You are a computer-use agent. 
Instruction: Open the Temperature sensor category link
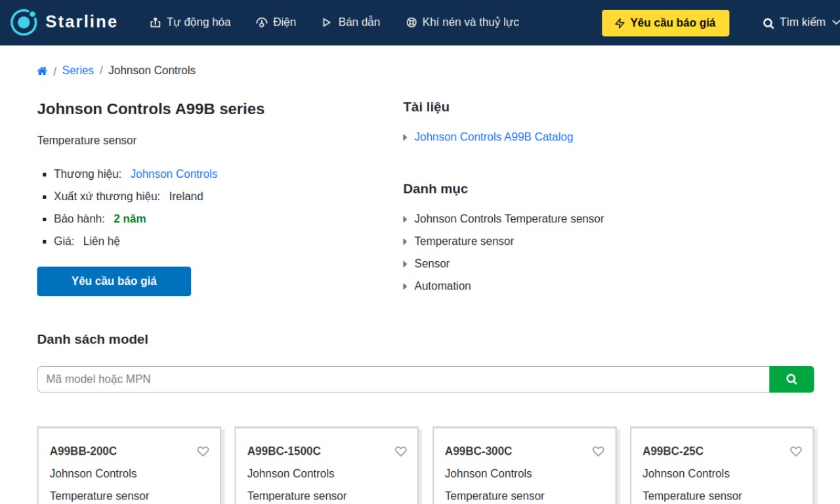[464, 241]
